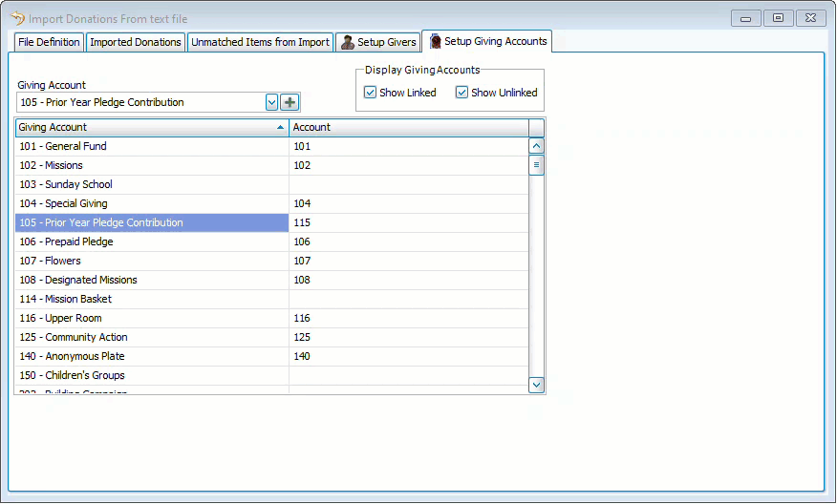Switch to the File Definition tab
Screen dimensions: 837x504
(x=50, y=42)
